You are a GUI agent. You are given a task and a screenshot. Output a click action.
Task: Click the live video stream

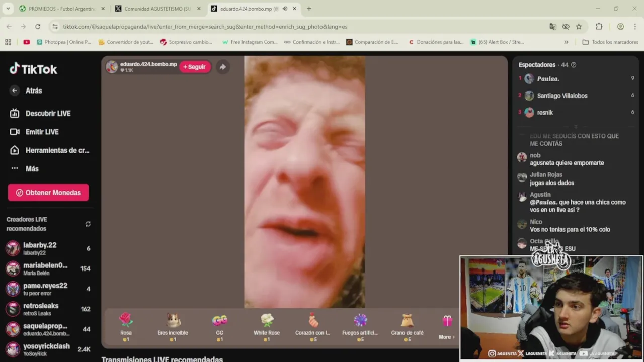(304, 182)
